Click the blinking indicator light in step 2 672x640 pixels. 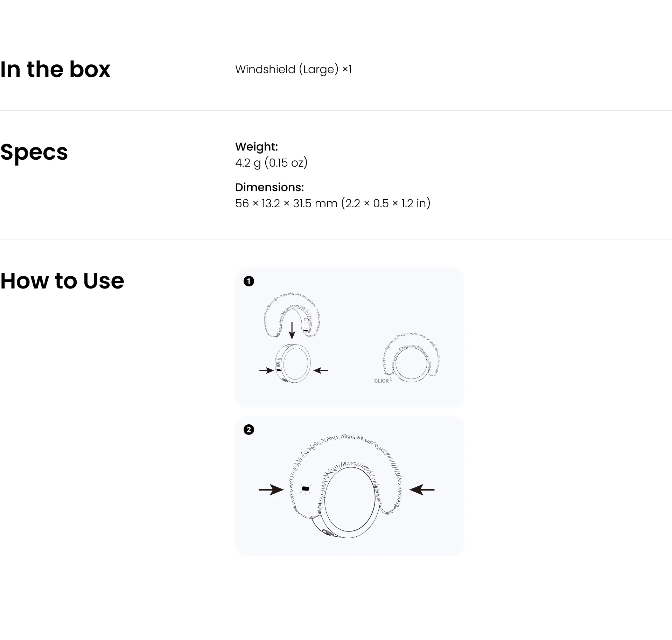[x=306, y=488]
